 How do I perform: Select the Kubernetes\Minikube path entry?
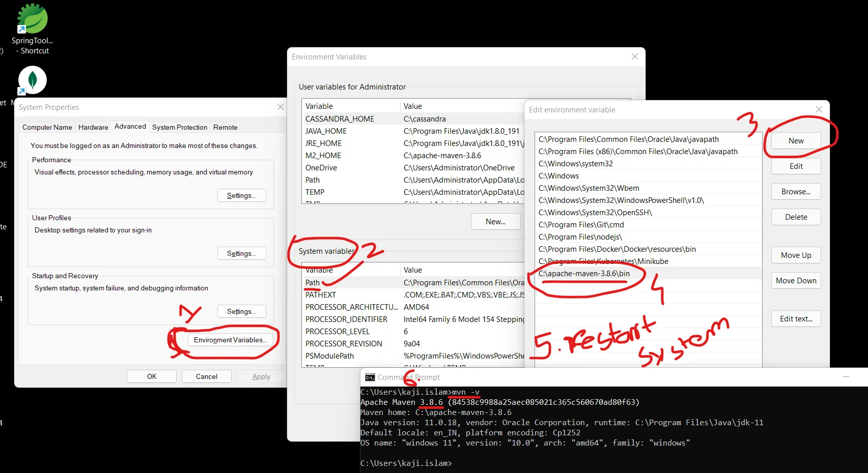coord(649,261)
